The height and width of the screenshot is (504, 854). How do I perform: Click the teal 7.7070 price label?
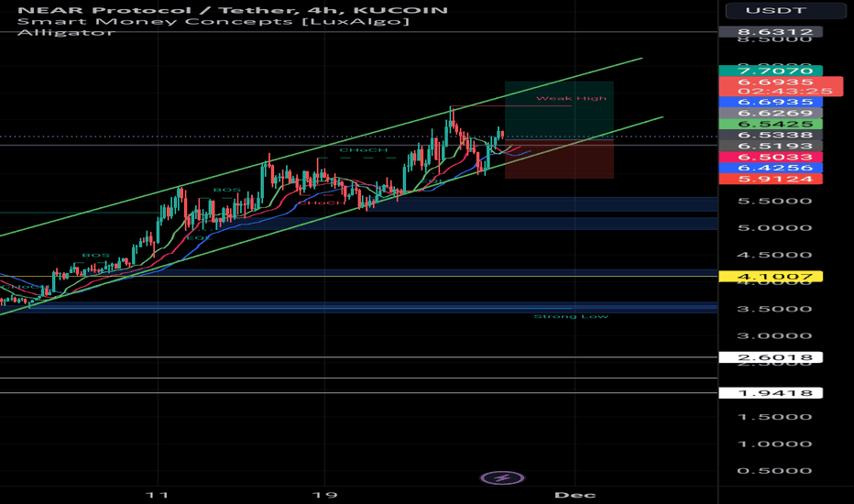click(x=771, y=71)
